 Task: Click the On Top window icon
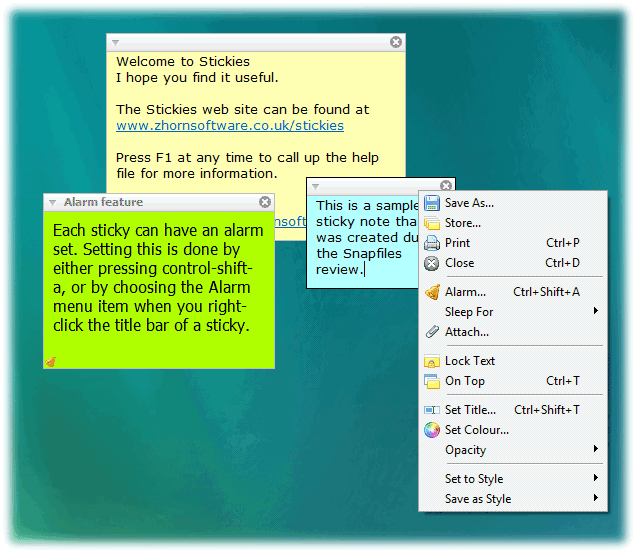(432, 381)
